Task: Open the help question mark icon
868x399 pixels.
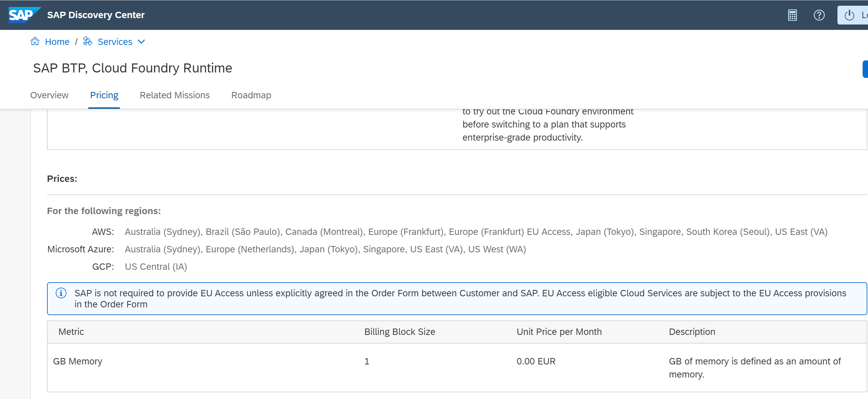Action: [819, 15]
